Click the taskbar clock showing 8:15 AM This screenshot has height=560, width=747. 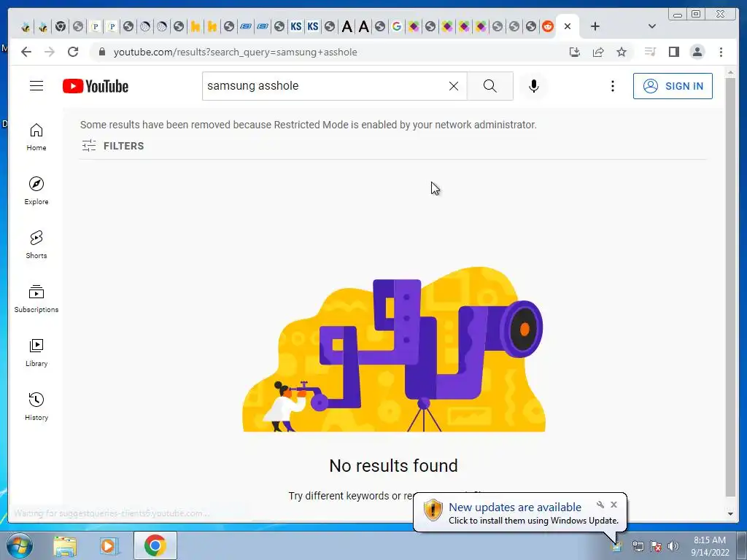(710, 546)
